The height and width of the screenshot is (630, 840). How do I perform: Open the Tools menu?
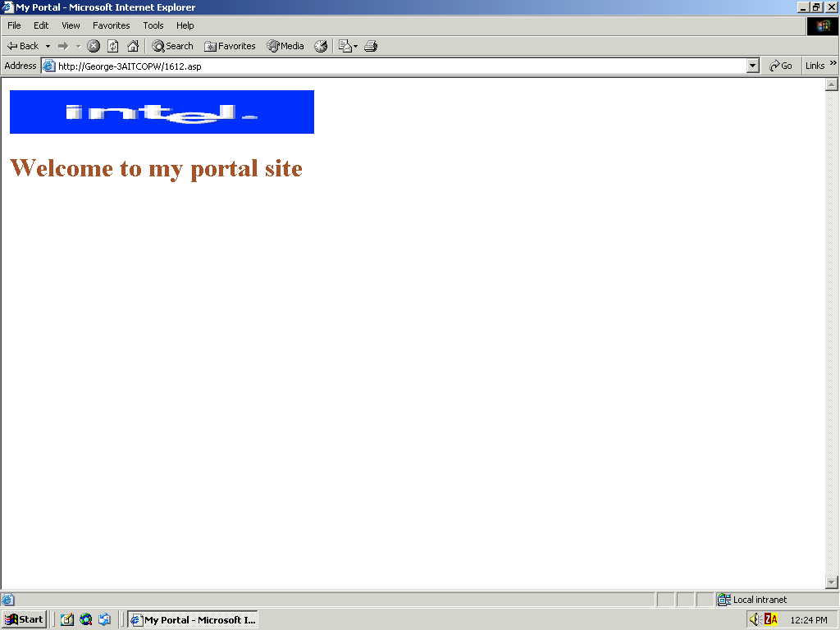(x=153, y=25)
